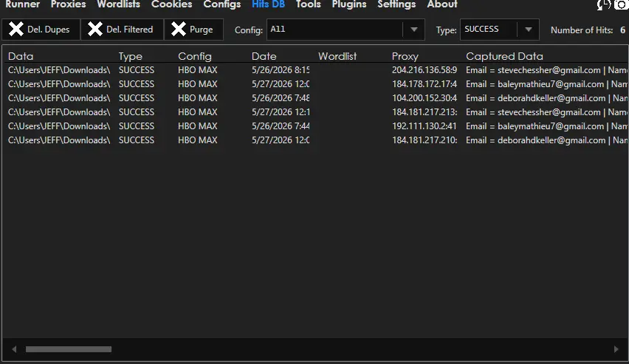Open the Config filter dropdown showing All
Image resolution: width=629 pixels, height=364 pixels.
click(346, 30)
